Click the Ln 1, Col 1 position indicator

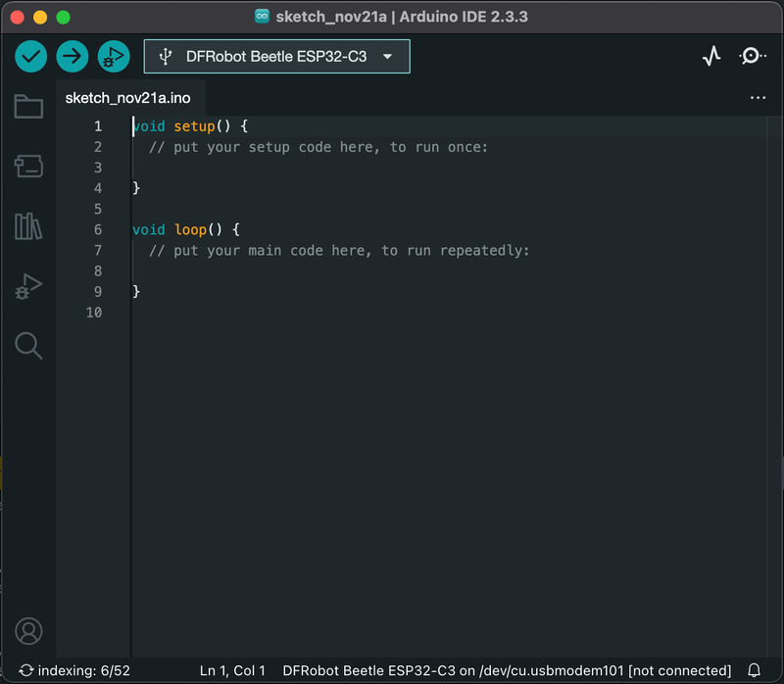click(x=232, y=671)
